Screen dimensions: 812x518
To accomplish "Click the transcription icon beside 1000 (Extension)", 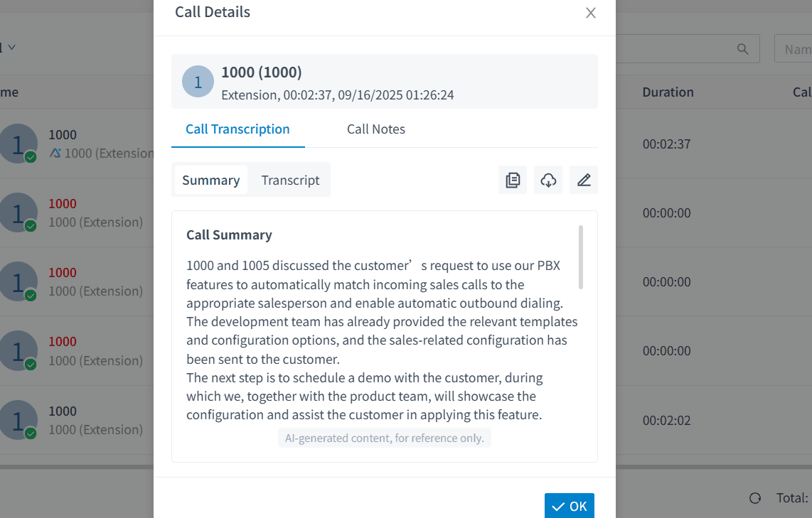I will [x=55, y=153].
